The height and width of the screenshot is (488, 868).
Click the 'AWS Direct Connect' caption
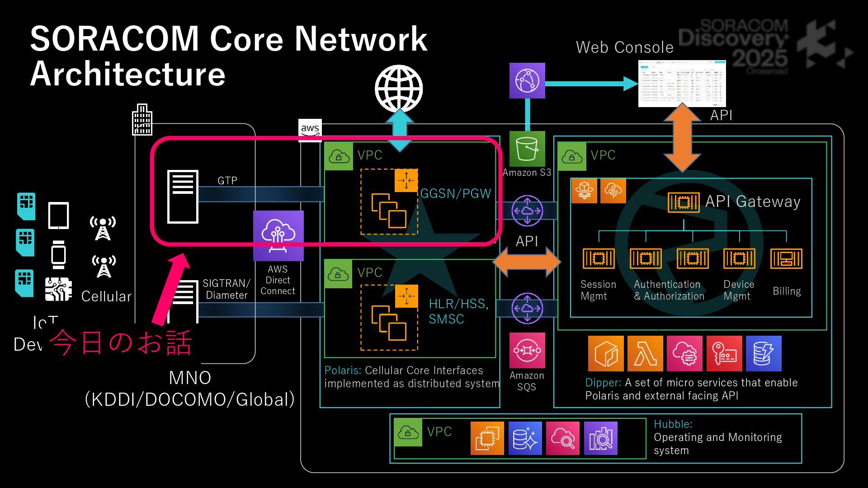tap(278, 280)
